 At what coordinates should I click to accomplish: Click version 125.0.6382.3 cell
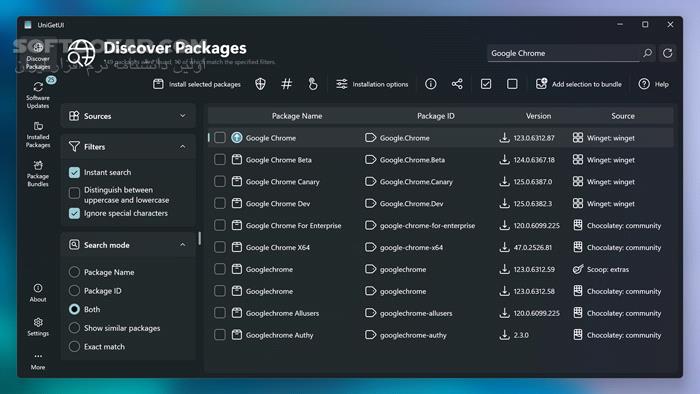click(x=533, y=203)
